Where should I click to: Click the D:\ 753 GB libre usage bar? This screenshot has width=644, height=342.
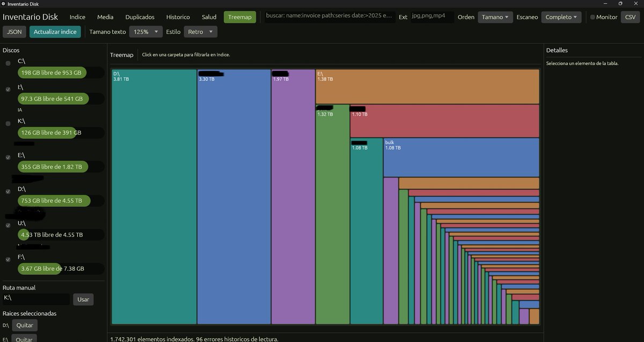(60, 200)
